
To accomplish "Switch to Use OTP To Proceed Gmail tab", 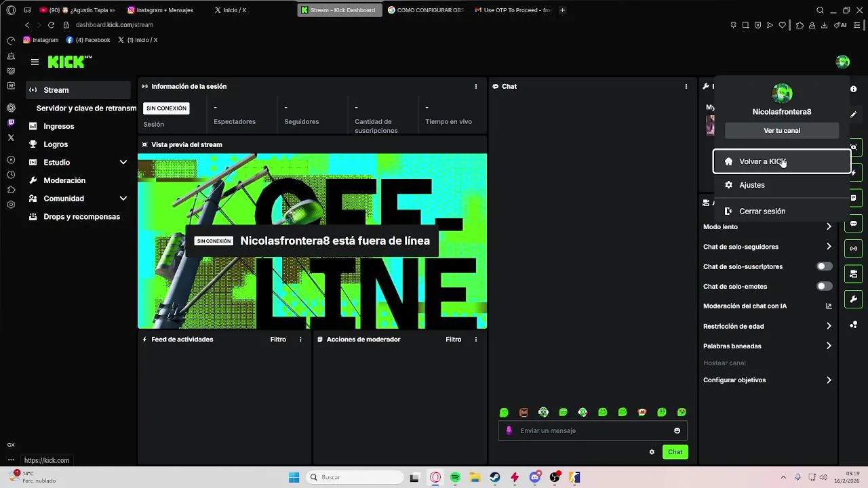I will pos(513,10).
